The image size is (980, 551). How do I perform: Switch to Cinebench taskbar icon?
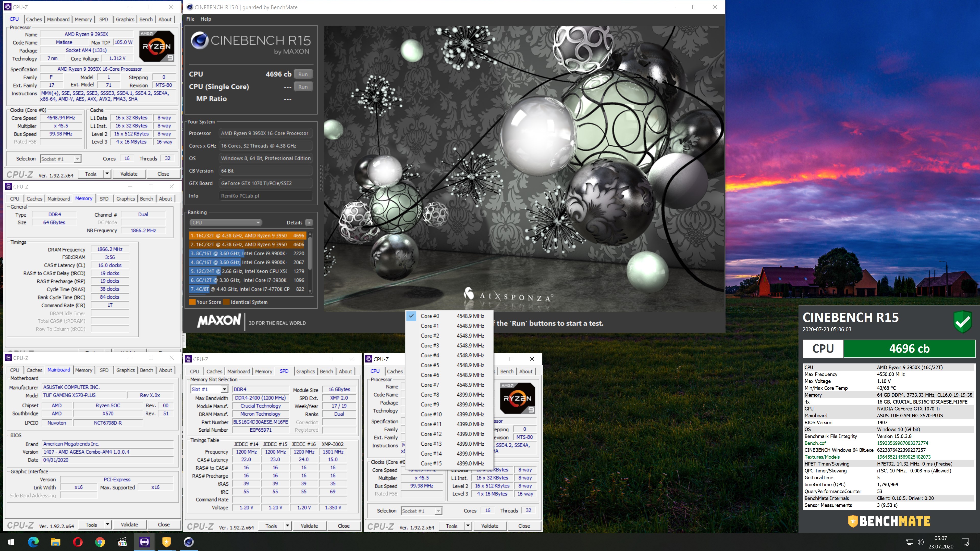[x=189, y=542]
